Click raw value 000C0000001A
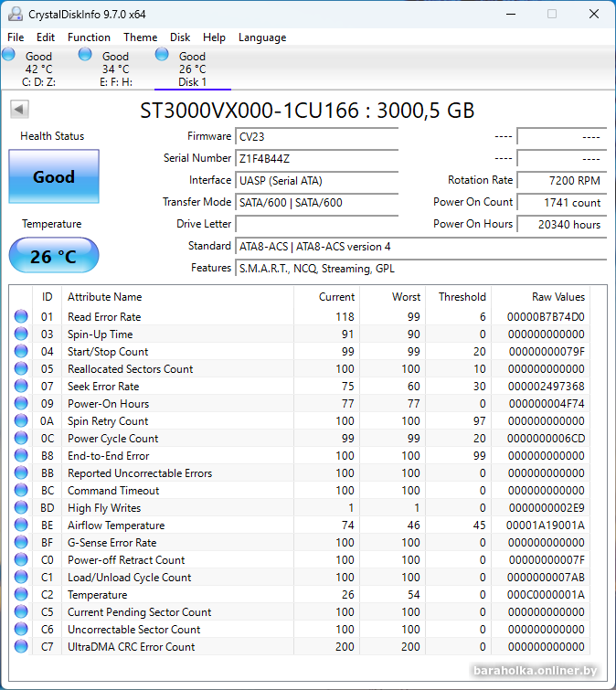 (546, 595)
